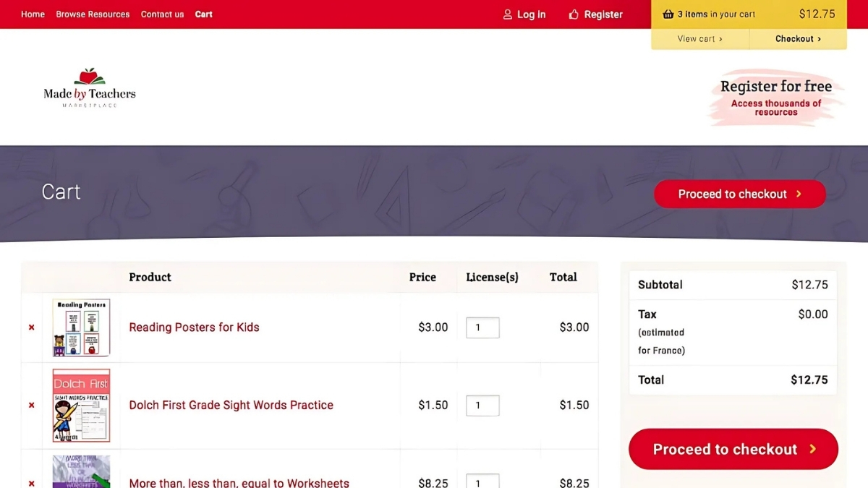Click the basket icon in cart summary
Image resolution: width=868 pixels, height=488 pixels.
668,14
